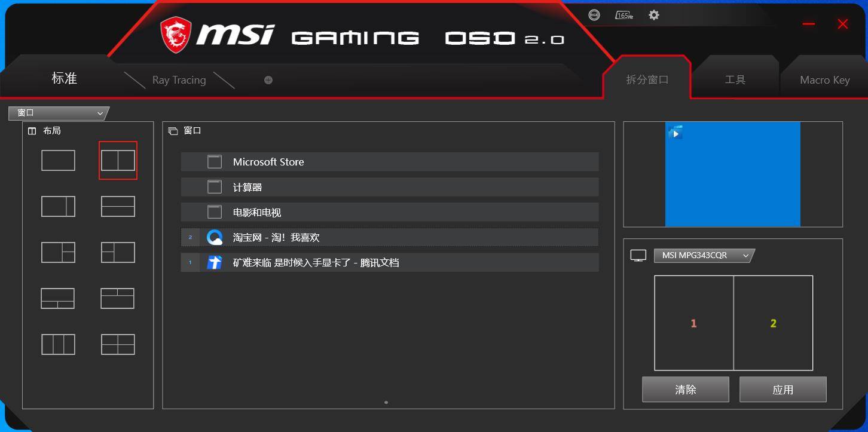The image size is (868, 432).
Task: Choose the three vertical columns layout
Action: coord(58,344)
